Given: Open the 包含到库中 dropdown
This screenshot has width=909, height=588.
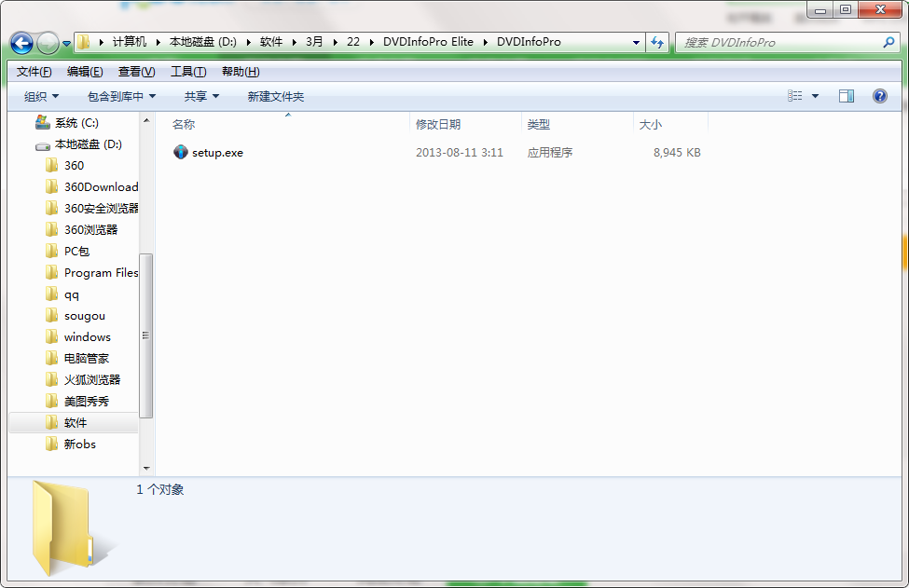Looking at the screenshot, I should pyautogui.click(x=121, y=96).
